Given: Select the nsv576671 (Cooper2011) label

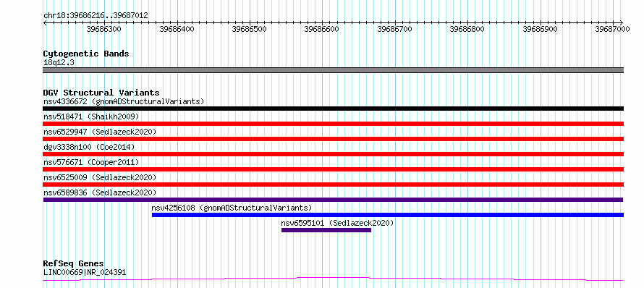Looking at the screenshot, I should [x=91, y=162].
